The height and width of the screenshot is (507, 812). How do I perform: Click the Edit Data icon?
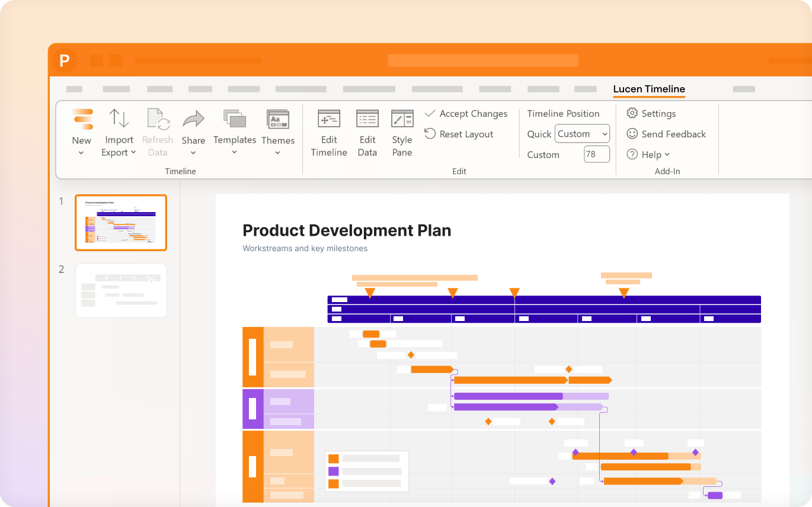[367, 118]
